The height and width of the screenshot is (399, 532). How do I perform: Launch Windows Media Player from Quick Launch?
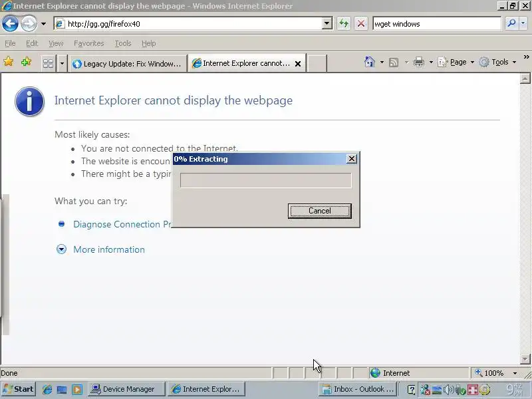click(76, 389)
